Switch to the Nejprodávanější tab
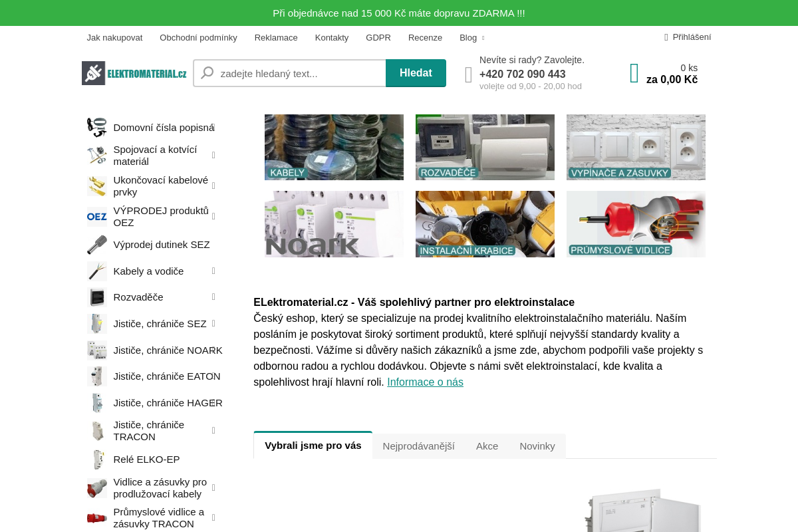This screenshot has width=798, height=532. (419, 446)
